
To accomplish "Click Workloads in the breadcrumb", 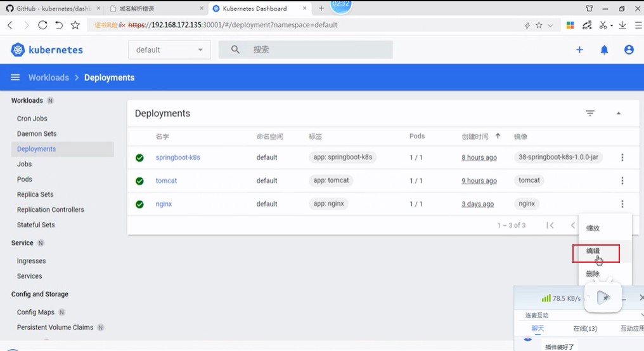I will click(48, 77).
